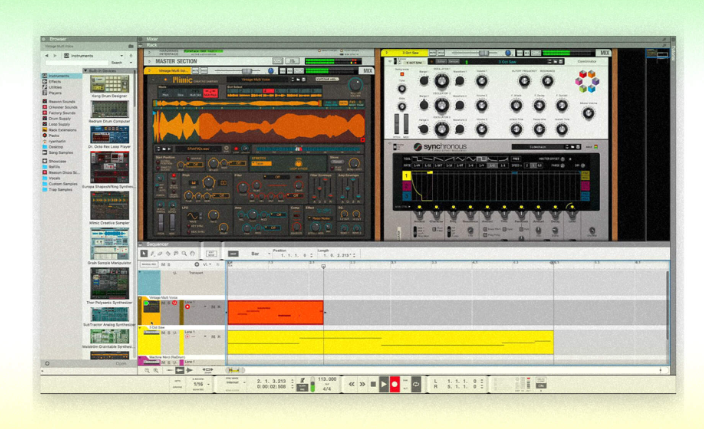Screen dimensions: 704x429
Task: Go forward in browser history
Action: [55, 56]
